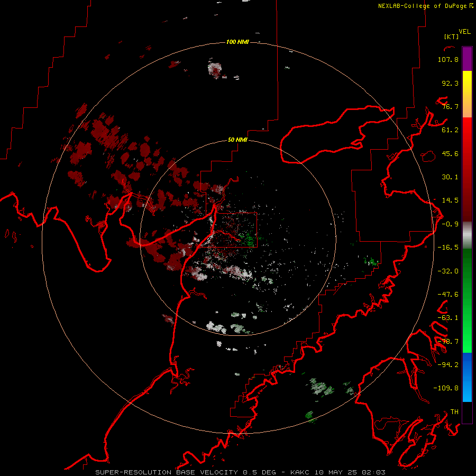This screenshot has width=476, height=476.
Task: Click the VEL legend title
Action: (464, 32)
